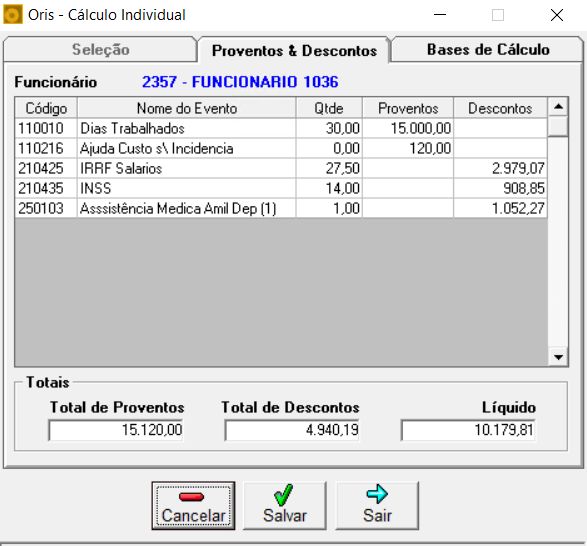Click the red Cancelar button

point(193,506)
